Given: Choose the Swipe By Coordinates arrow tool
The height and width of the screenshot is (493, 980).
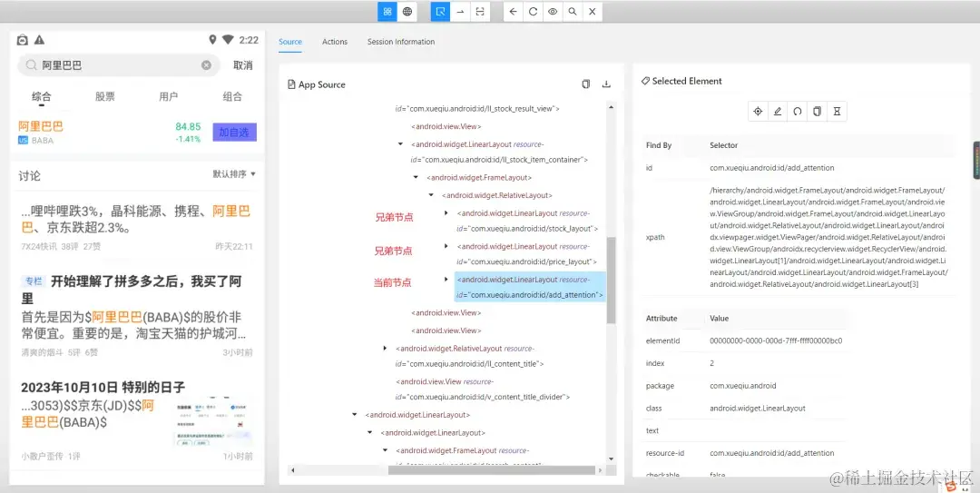Looking at the screenshot, I should click(x=460, y=11).
